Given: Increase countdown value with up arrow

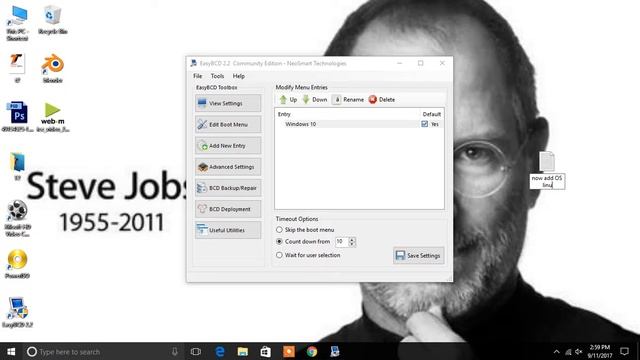Looking at the screenshot, I should click(352, 240).
